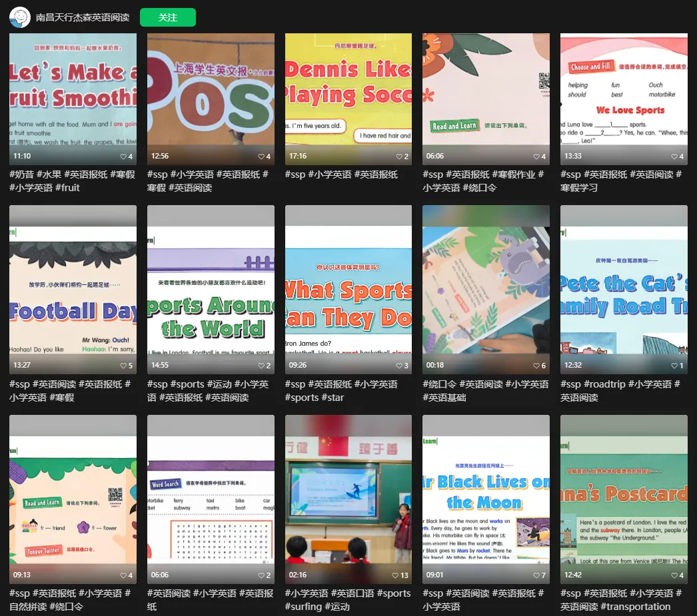The image size is (697, 616).
Task: Click the #fruit hashtag
Action: 66,188
